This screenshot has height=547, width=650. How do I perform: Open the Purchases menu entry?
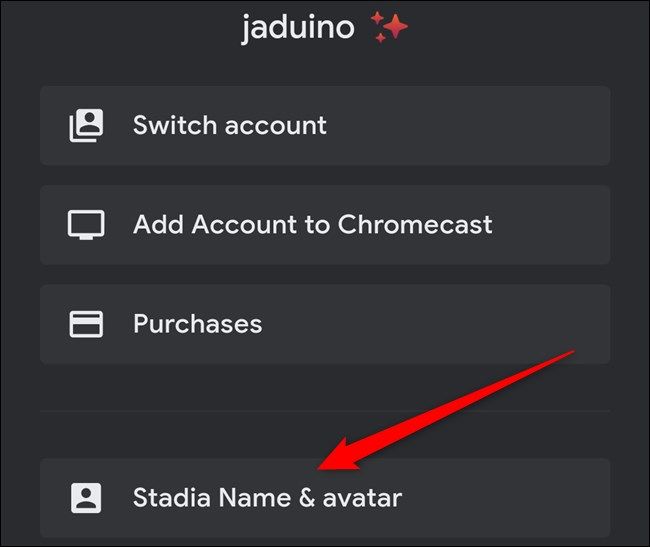325,324
